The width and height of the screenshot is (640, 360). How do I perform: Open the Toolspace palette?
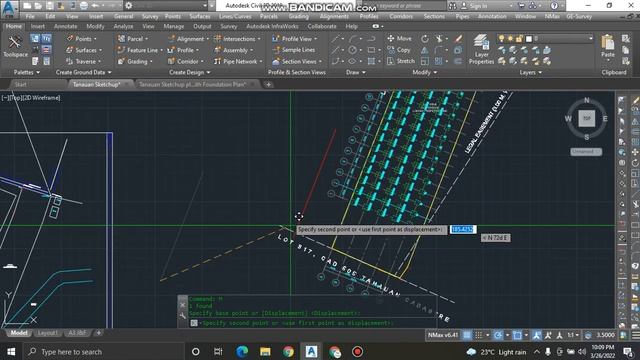point(15,46)
